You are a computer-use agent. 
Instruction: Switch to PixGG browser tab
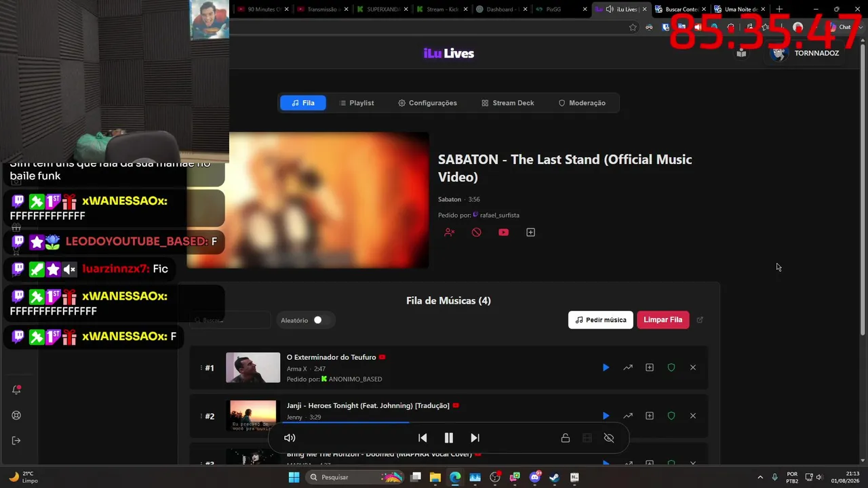click(560, 9)
